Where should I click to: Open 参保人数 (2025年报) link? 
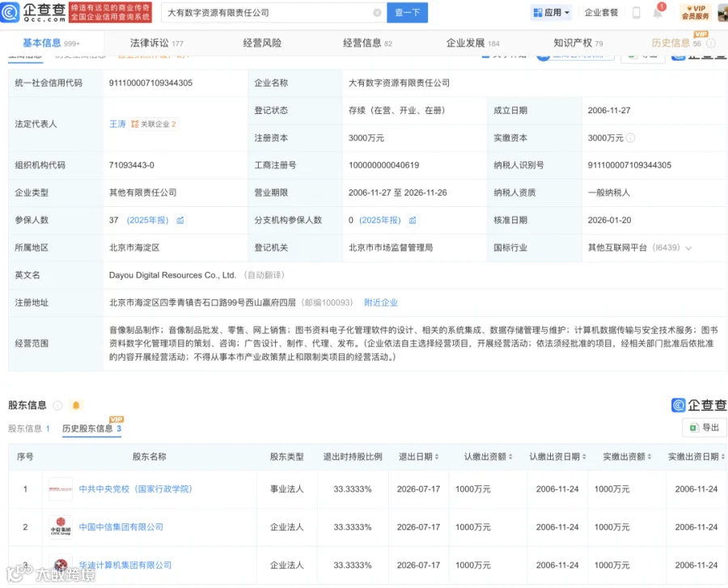148,220
